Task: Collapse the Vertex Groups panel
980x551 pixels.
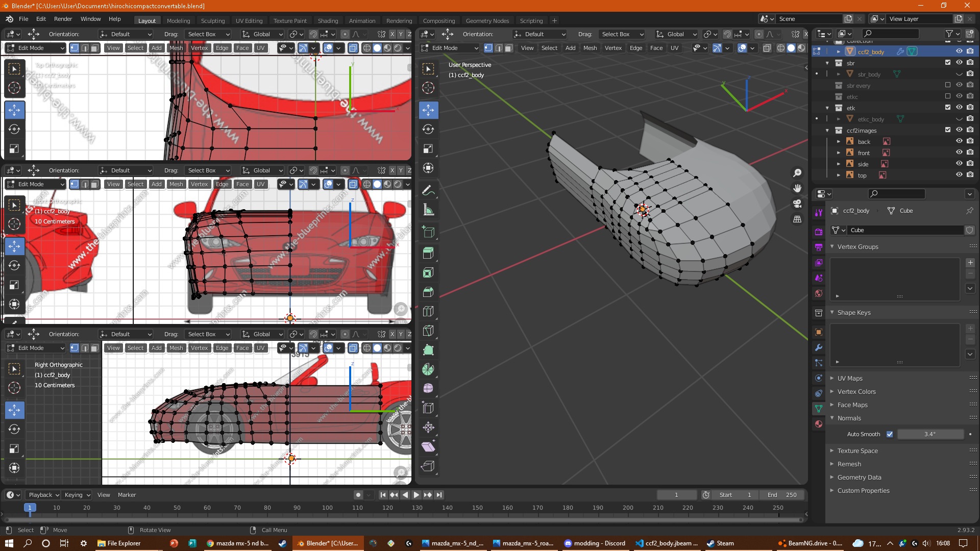Action: pos(832,246)
